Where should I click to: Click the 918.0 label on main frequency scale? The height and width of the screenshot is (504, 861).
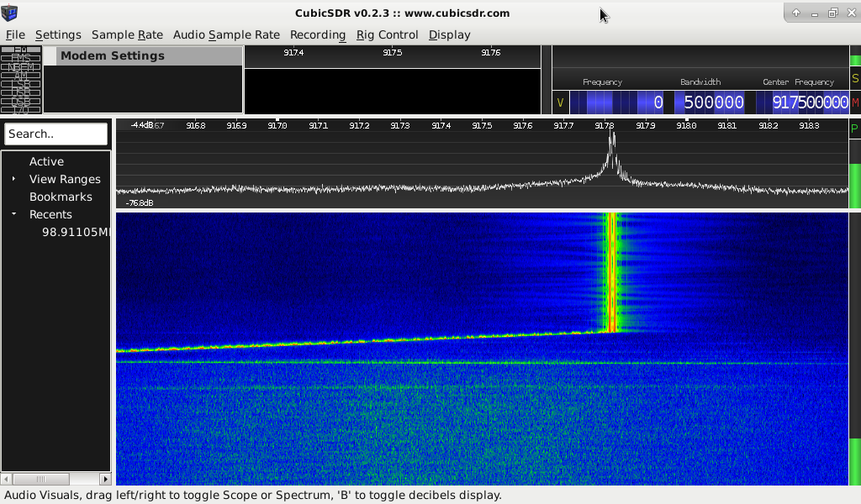pos(686,126)
